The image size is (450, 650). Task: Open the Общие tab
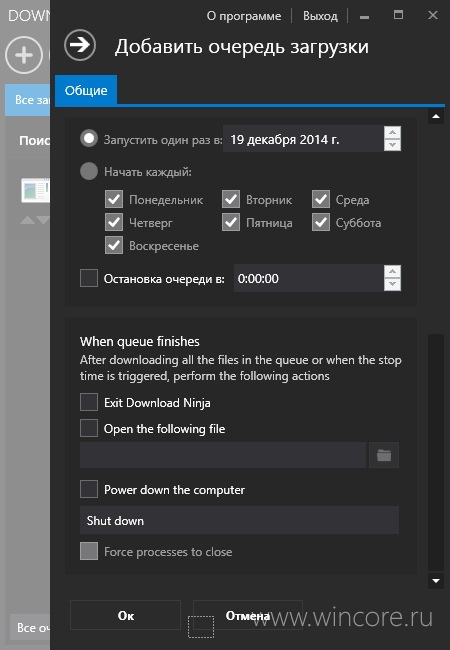[x=86, y=90]
